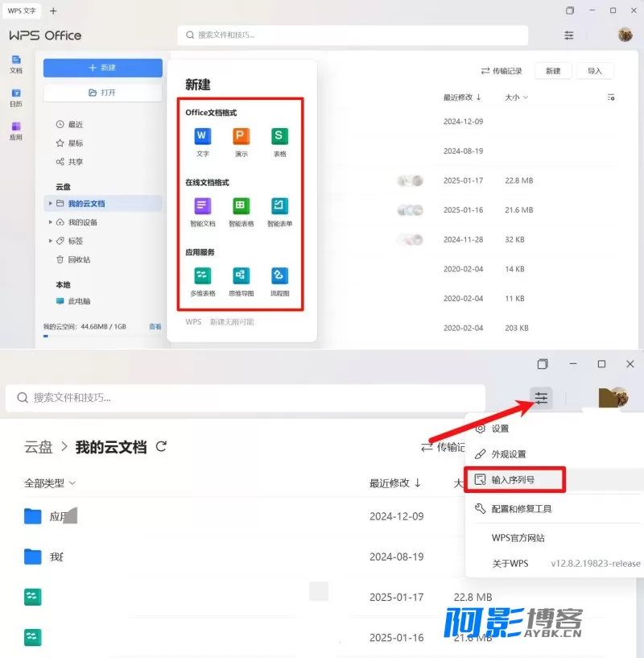Open the 日历 calendar in the left sidebar
Screen dimensions: 644x658
tap(16, 97)
